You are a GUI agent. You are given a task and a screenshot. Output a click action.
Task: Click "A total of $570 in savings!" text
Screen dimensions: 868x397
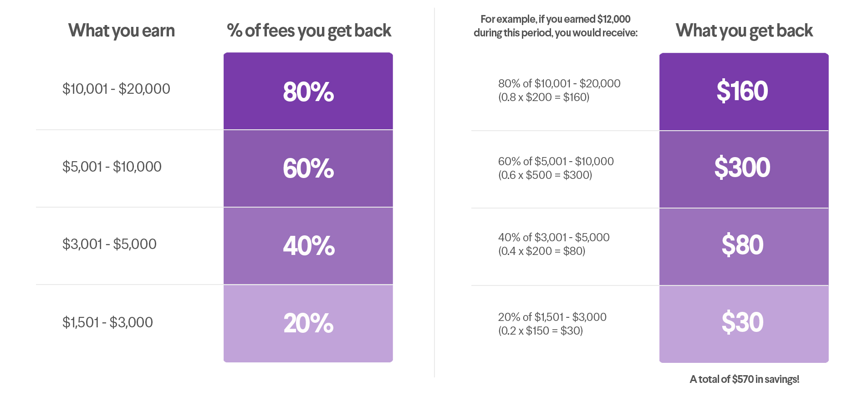(744, 379)
